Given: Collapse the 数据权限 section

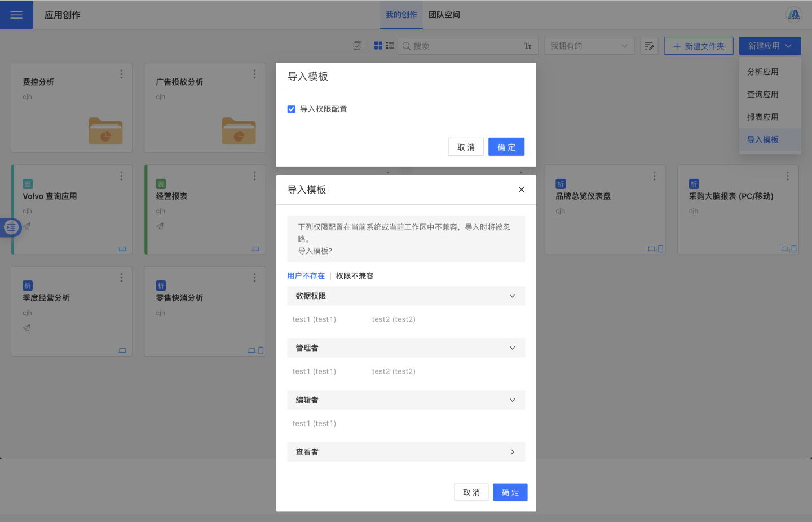Looking at the screenshot, I should click(512, 296).
